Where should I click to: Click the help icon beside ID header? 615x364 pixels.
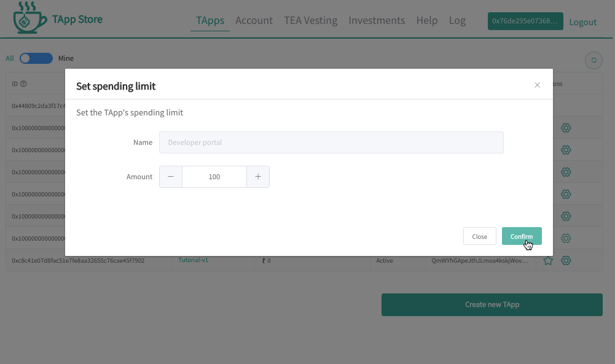point(23,84)
